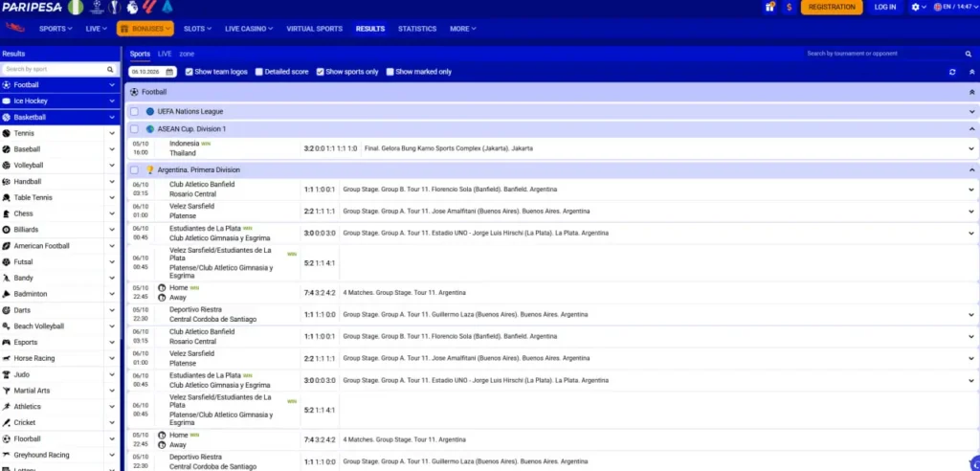This screenshot has width=980, height=471.
Task: Open the Champions League shortcut icon
Action: (97, 7)
